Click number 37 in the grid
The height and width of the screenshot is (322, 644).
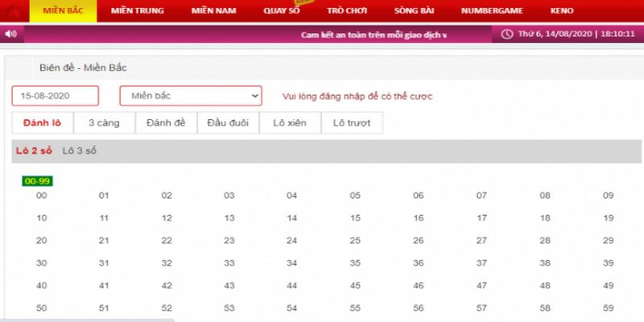click(x=481, y=263)
